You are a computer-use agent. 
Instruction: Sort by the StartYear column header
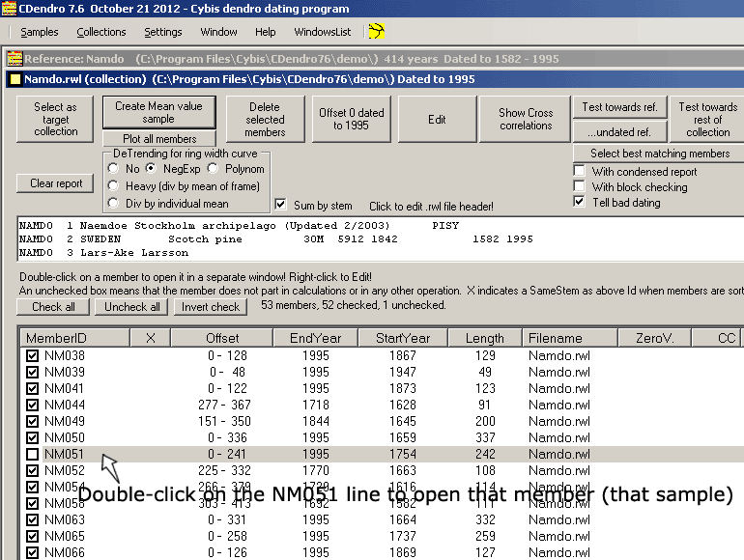click(x=403, y=338)
